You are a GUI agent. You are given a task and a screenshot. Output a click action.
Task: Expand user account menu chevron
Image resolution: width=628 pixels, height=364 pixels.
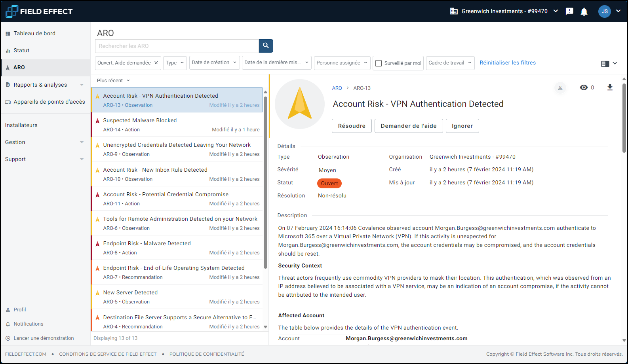click(618, 11)
